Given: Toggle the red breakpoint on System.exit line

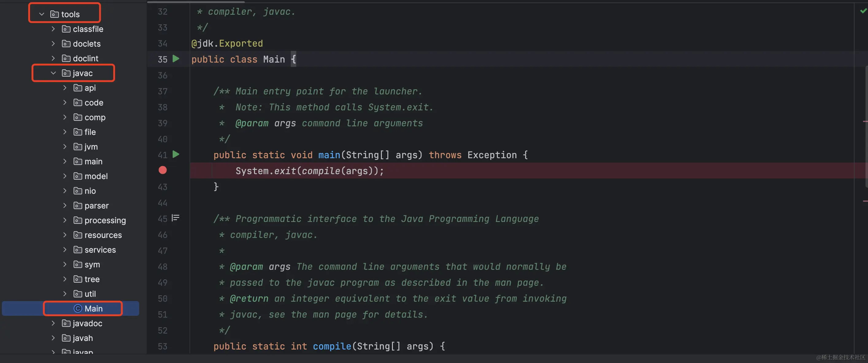Looking at the screenshot, I should (x=163, y=170).
